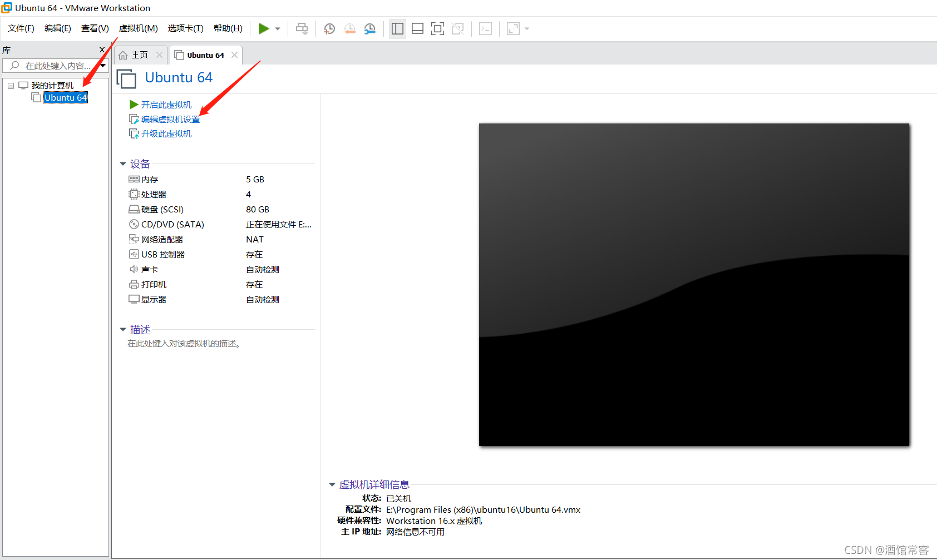The width and height of the screenshot is (937, 560).
Task: Toggle the library sidebar view icon
Action: click(397, 28)
